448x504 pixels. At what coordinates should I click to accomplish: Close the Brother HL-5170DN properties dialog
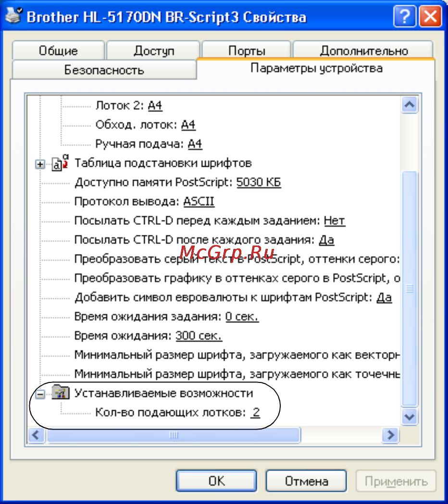click(x=430, y=15)
